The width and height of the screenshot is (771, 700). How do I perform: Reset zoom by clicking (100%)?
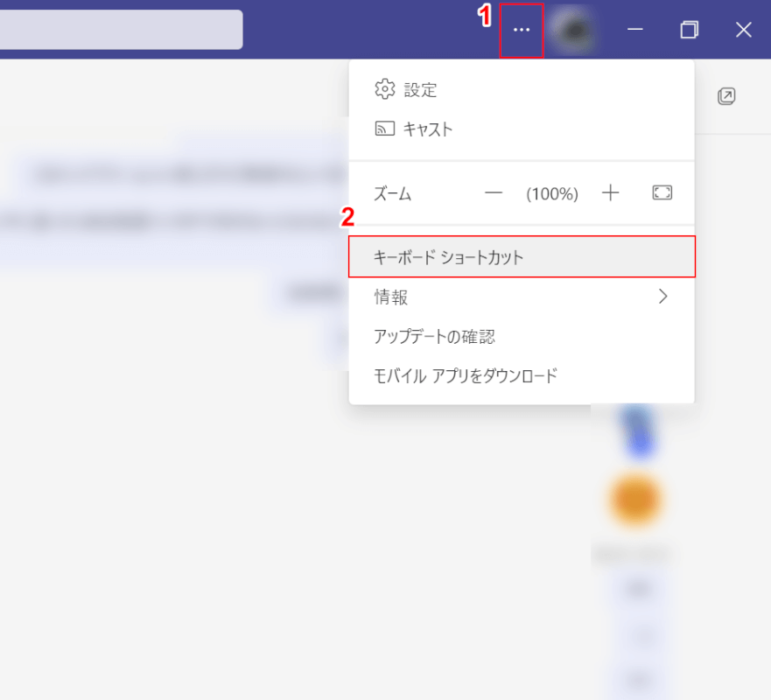(x=551, y=194)
